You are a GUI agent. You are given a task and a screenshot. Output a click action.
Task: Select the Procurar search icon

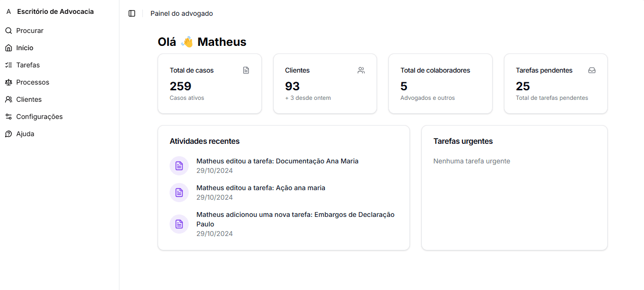[8, 30]
